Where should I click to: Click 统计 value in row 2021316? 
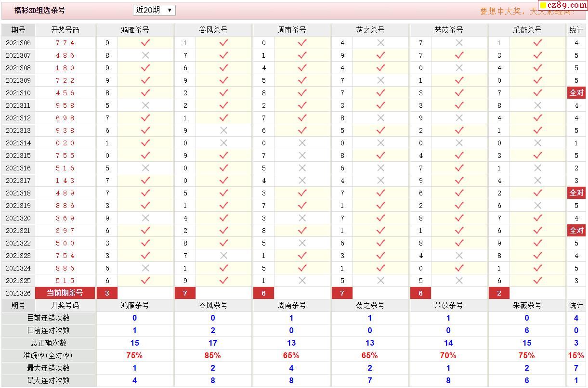tap(576, 168)
